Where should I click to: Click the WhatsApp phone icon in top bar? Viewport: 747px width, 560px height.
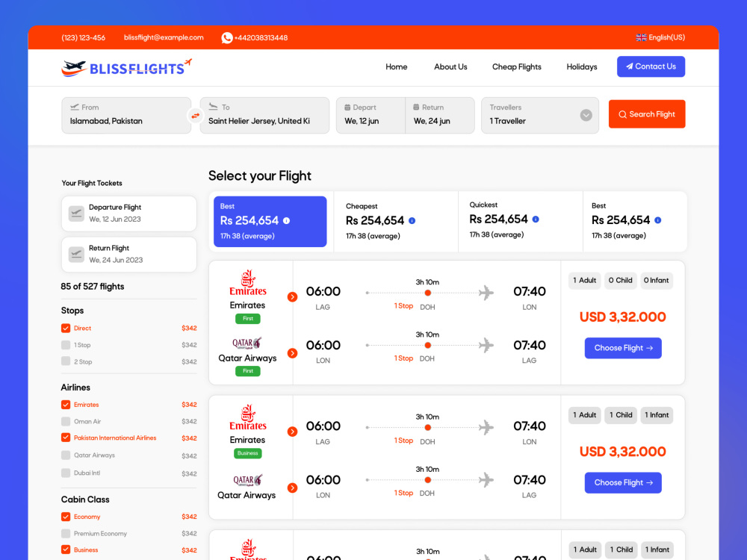click(227, 37)
